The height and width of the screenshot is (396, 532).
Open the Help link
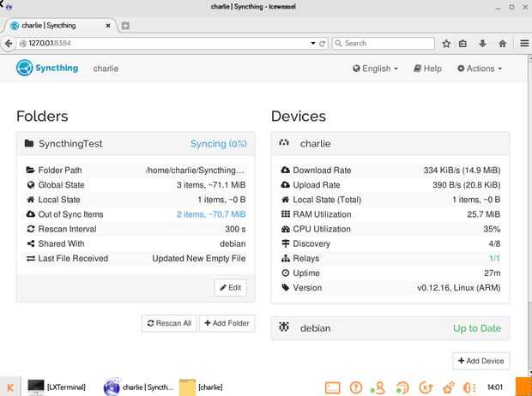427,69
